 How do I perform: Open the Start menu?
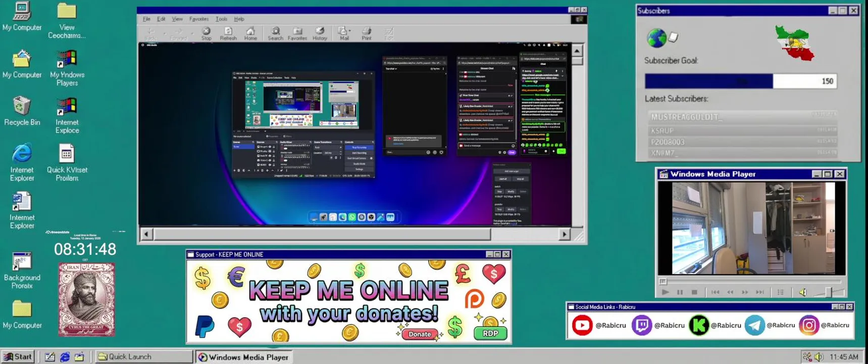tap(18, 357)
